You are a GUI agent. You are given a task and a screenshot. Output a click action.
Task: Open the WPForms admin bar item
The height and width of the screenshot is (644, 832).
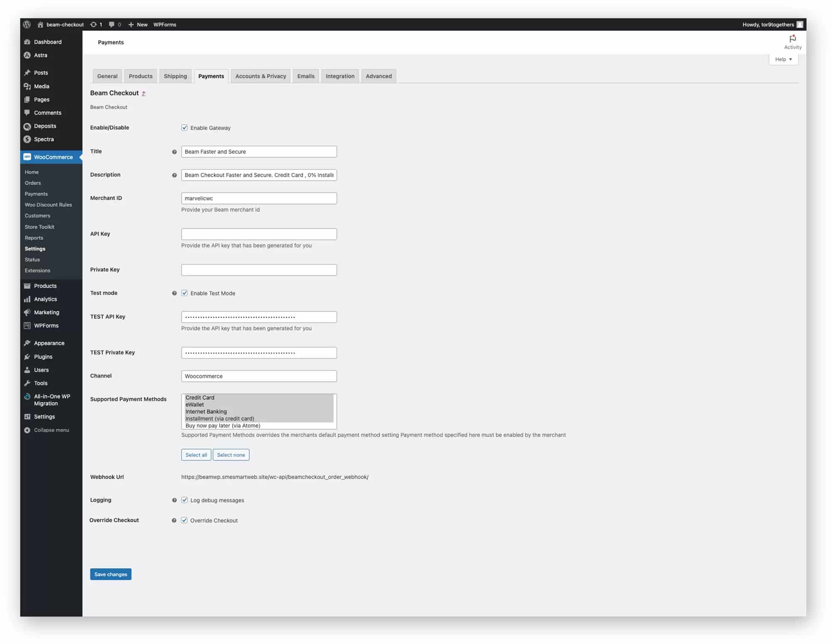[165, 25]
